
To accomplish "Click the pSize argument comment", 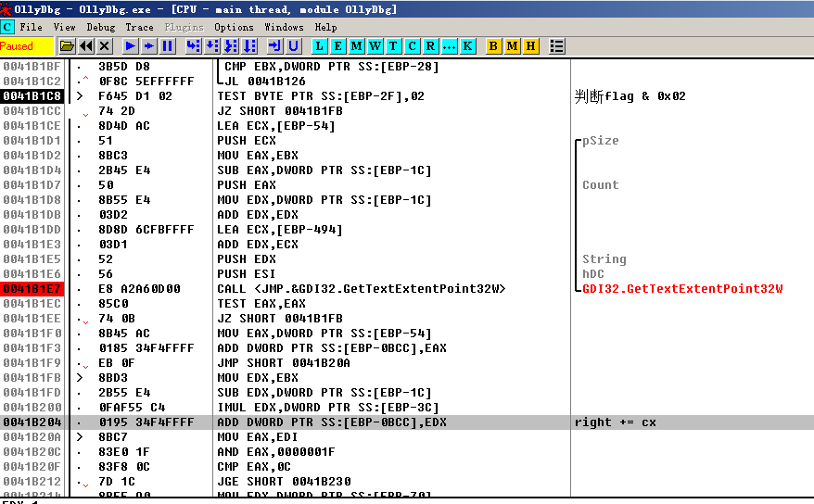I will coord(601,141).
